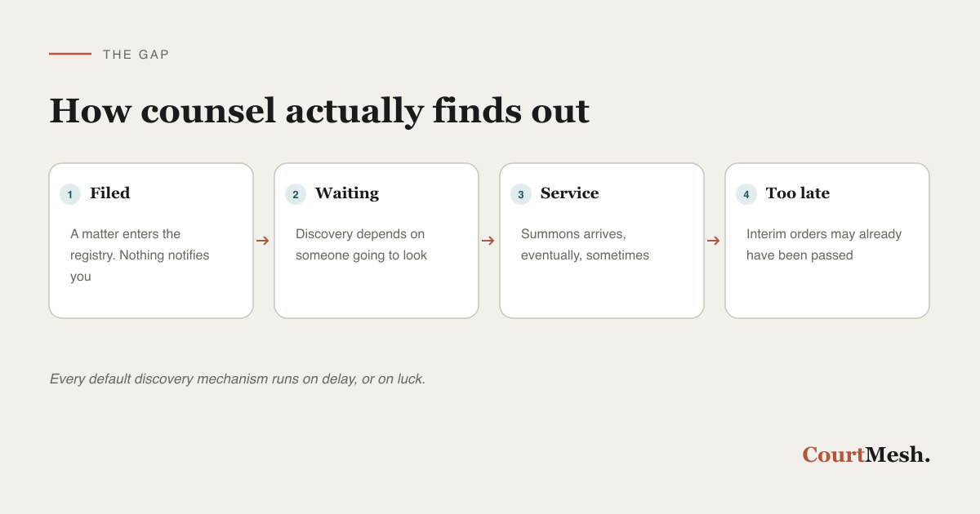
Task: Click the arrow between Waiting and Service
Action: click(488, 241)
